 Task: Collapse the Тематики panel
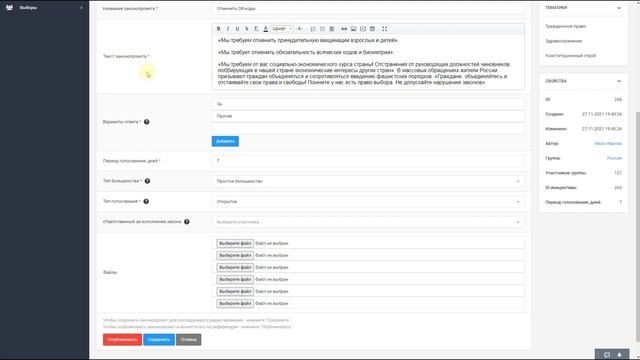pyautogui.click(x=619, y=8)
